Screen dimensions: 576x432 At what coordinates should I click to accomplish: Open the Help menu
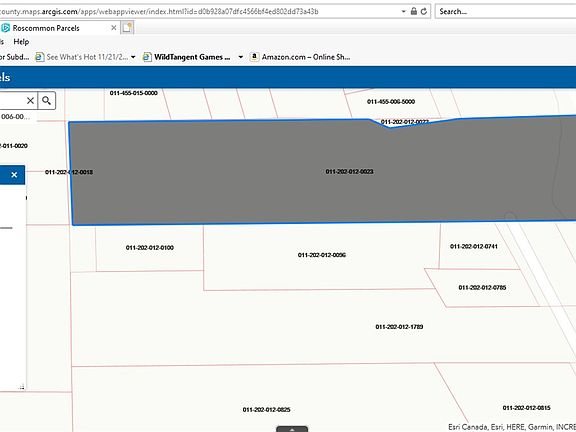tap(21, 42)
